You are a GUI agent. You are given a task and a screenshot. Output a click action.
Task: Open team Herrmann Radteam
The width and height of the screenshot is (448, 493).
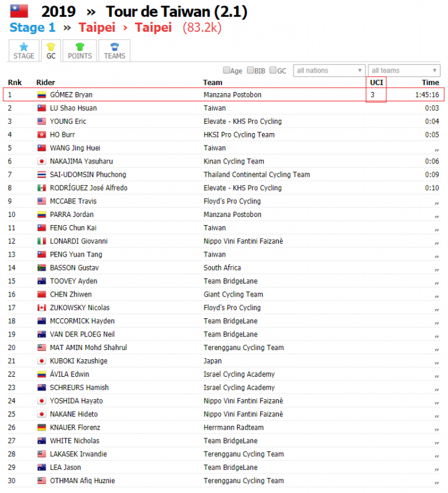(233, 427)
